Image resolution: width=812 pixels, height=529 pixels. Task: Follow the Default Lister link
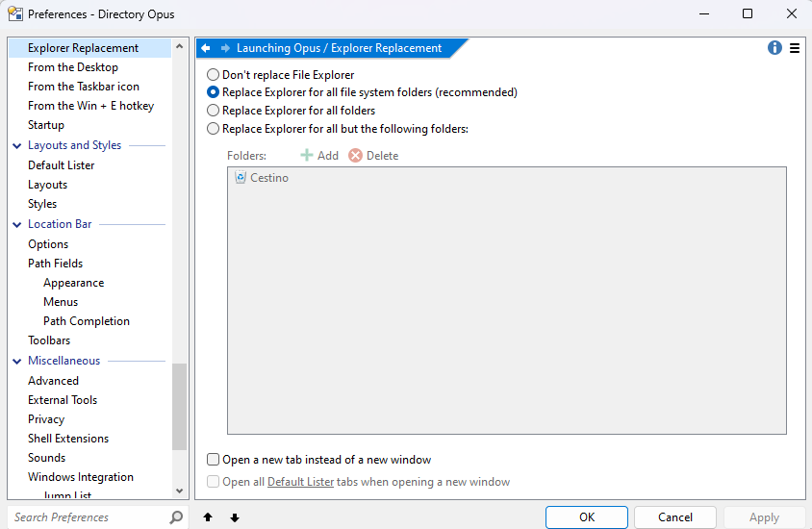point(300,482)
